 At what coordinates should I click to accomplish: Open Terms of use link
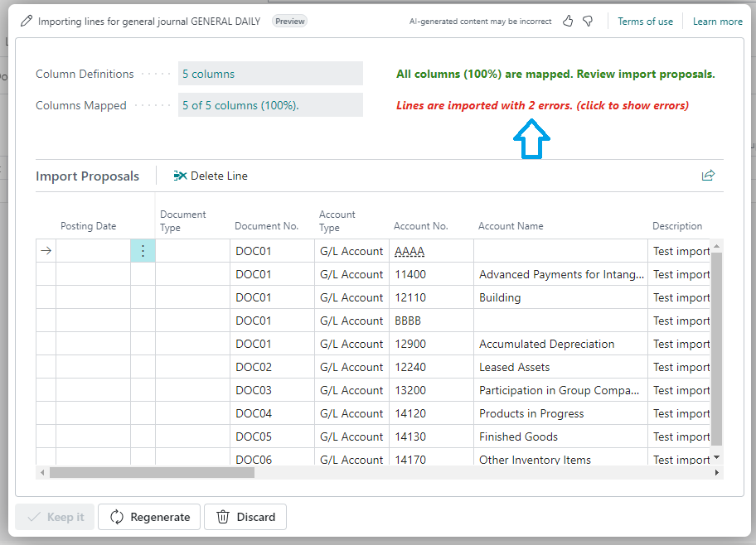(645, 22)
